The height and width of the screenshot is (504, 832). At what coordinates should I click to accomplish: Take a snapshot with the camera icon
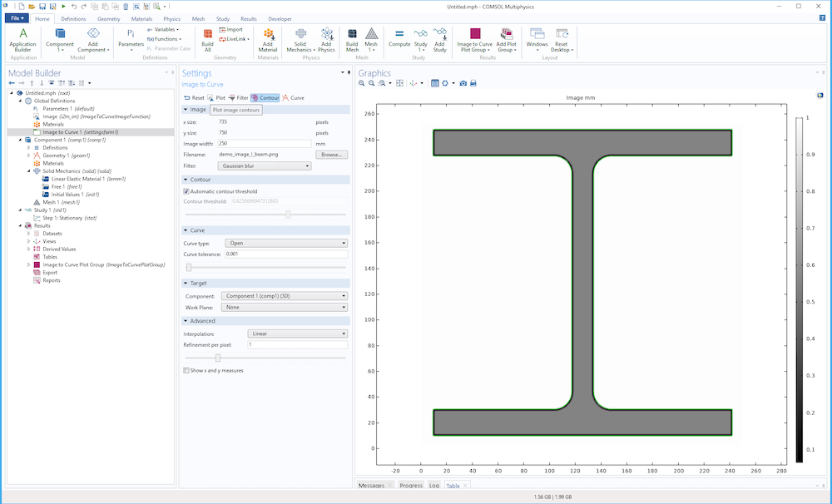463,83
